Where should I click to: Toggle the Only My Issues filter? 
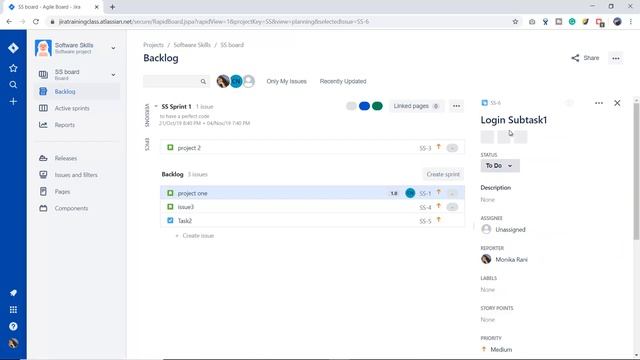[287, 81]
